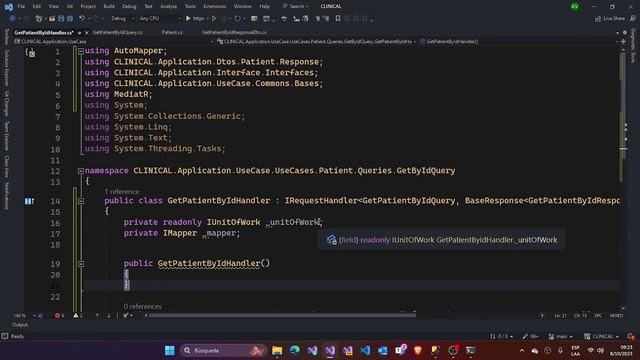The width and height of the screenshot is (640, 360).
Task: Click the _unitOfWork field name
Action: 293,222
